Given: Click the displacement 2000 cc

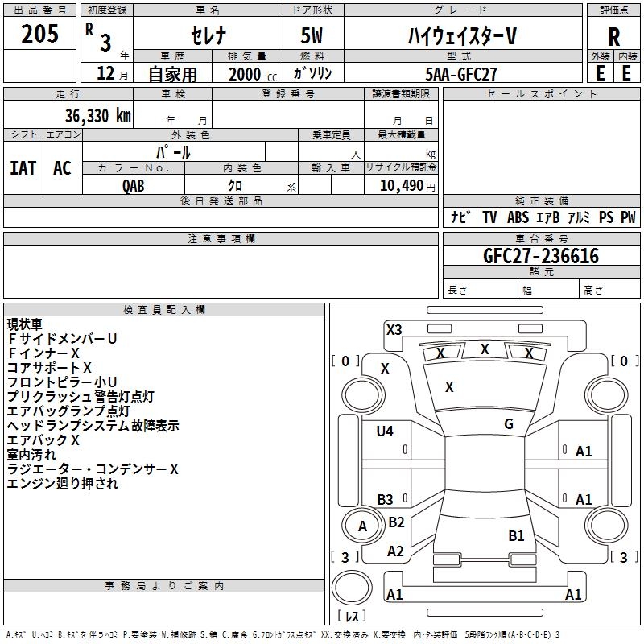Looking at the screenshot, I should click(253, 74).
